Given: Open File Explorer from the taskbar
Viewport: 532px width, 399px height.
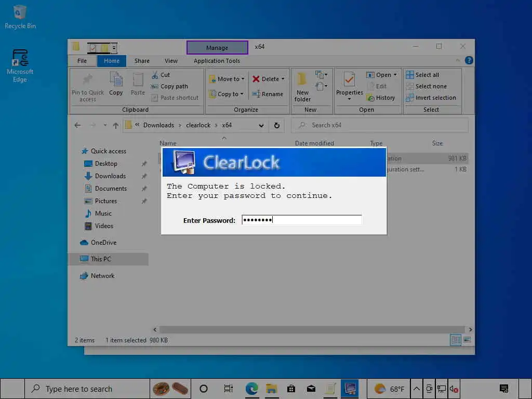Looking at the screenshot, I should [271, 389].
